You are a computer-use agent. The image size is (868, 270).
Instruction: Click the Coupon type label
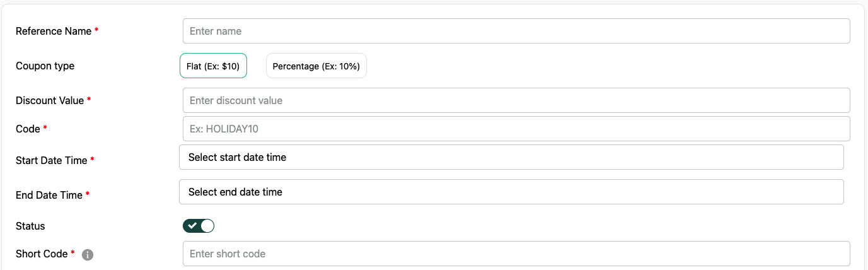tap(45, 66)
